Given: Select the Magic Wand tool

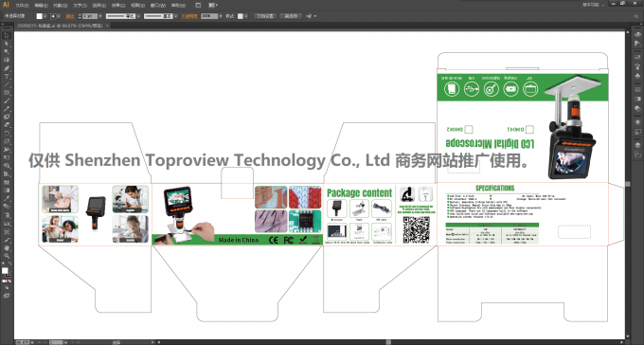Looking at the screenshot, I should click(7, 52).
